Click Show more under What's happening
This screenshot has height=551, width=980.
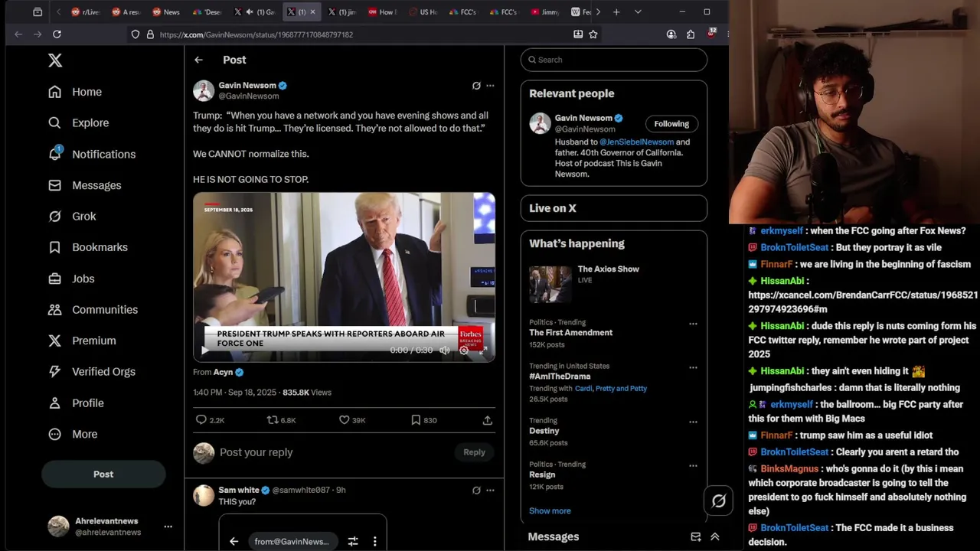tap(550, 511)
